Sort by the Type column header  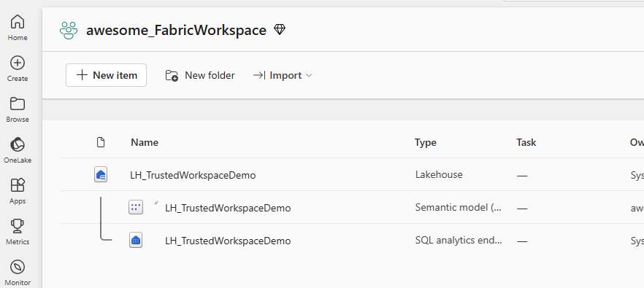coord(426,142)
